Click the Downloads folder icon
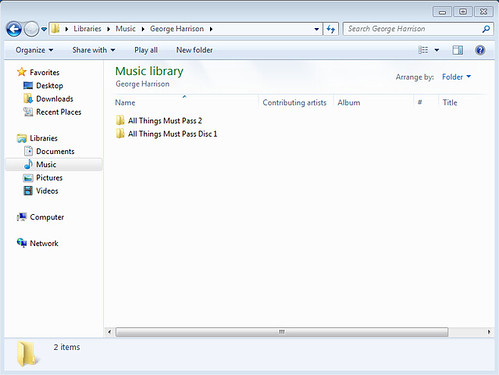 28,99
